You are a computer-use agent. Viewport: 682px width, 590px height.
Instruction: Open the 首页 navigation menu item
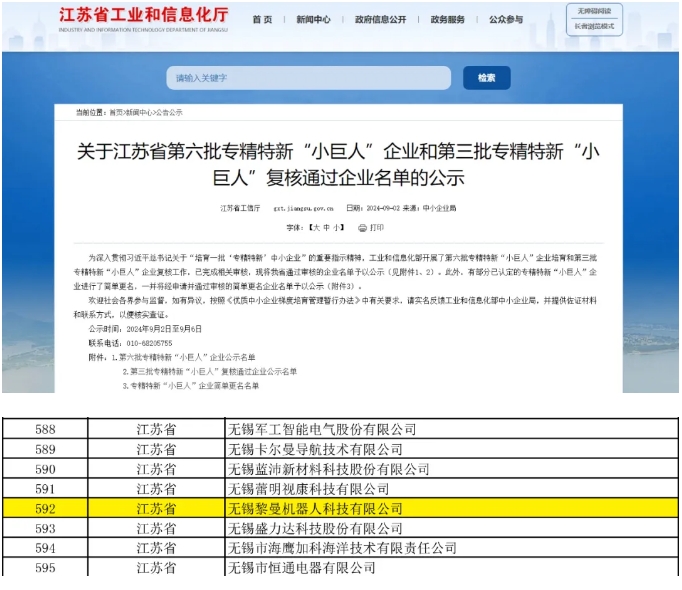coord(262,20)
